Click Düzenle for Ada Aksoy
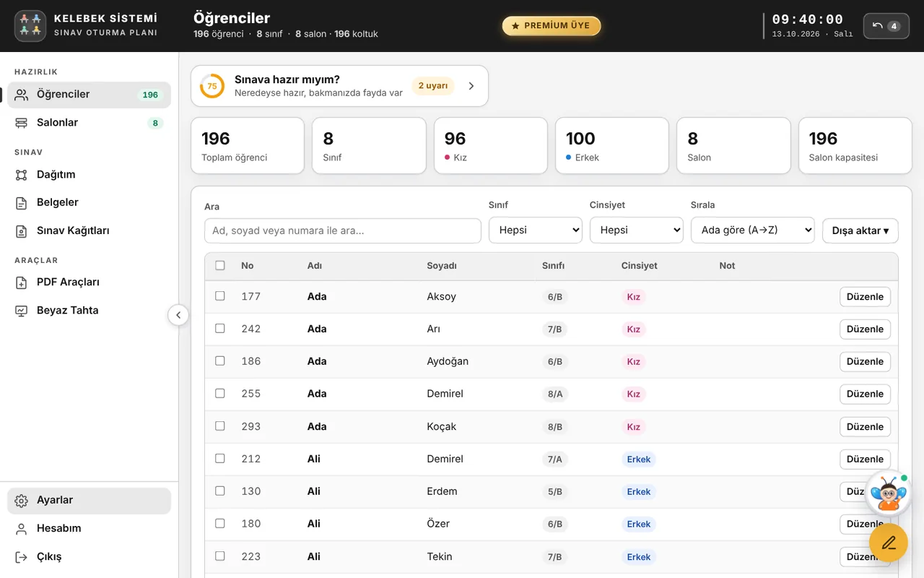This screenshot has width=924, height=578. 865,297
